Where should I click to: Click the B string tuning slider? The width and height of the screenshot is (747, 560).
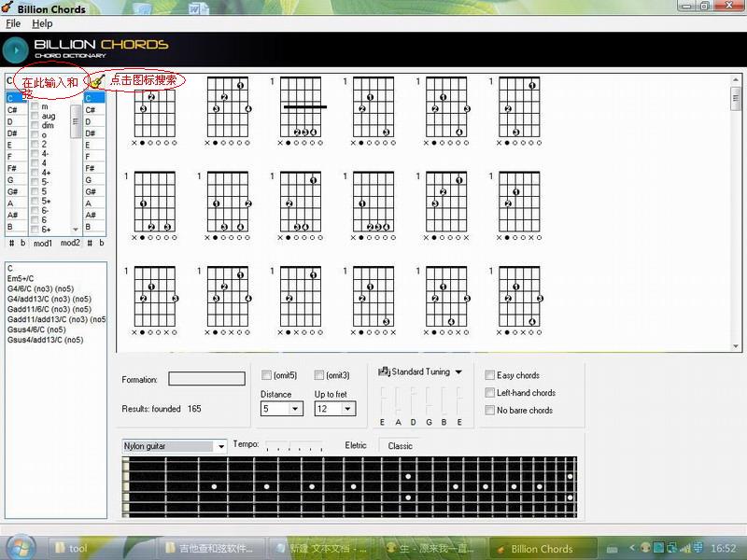tap(444, 401)
